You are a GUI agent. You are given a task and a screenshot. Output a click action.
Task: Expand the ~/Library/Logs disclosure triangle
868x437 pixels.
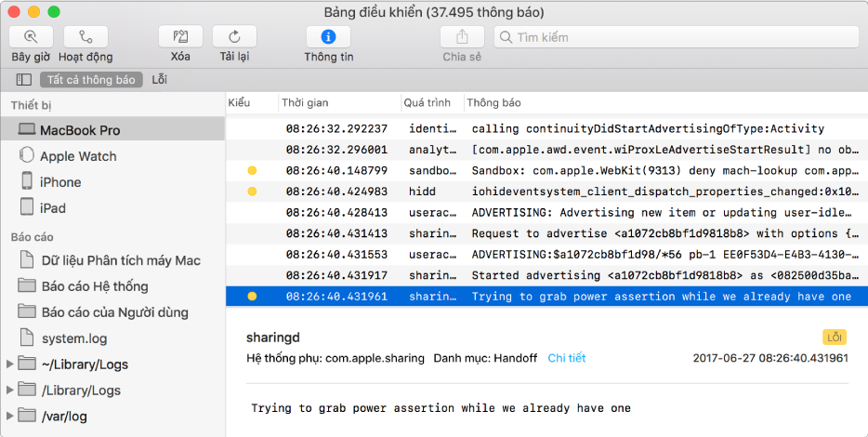[x=9, y=364]
